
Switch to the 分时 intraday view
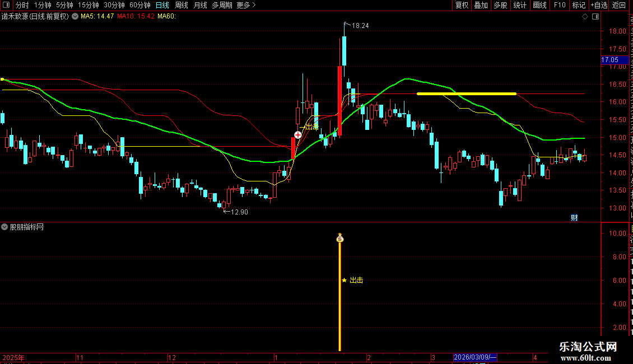point(22,5)
